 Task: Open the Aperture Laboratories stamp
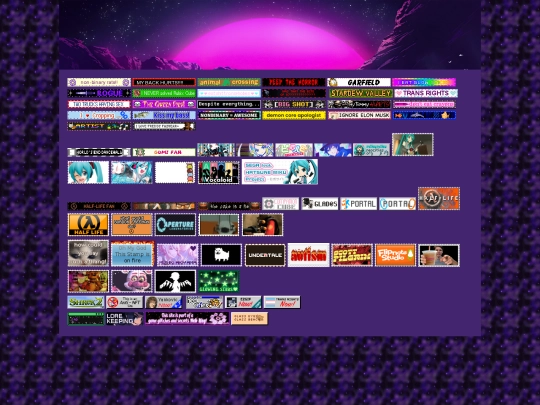coord(175,225)
